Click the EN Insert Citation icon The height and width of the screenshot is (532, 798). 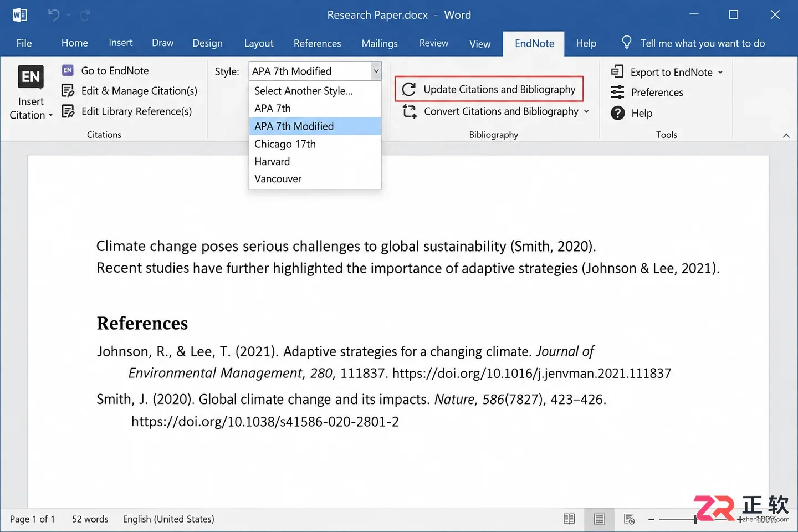click(x=30, y=76)
